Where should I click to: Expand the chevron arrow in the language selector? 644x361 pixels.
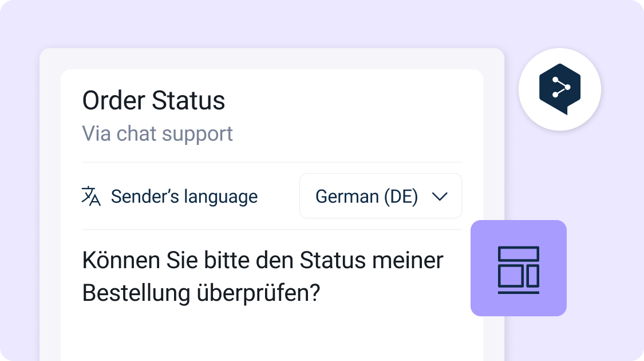tap(440, 197)
